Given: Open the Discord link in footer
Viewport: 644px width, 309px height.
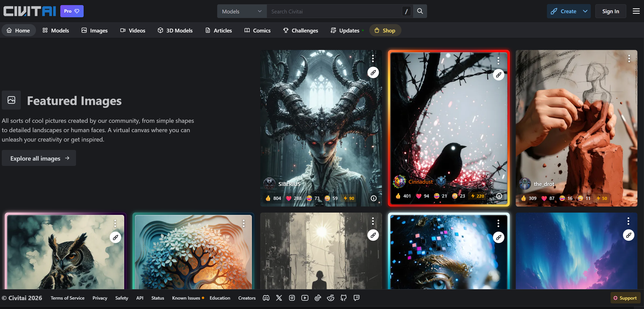Looking at the screenshot, I should 266,298.
